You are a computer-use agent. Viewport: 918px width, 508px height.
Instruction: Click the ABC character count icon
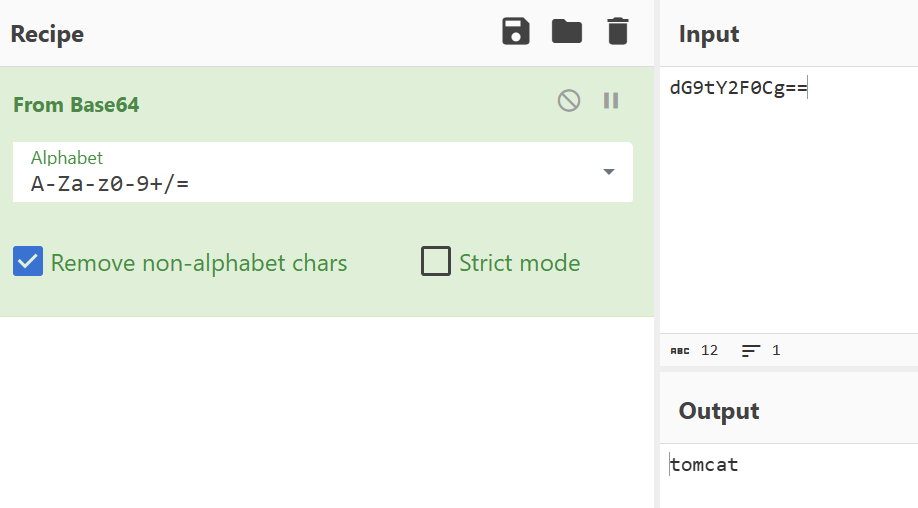pos(680,351)
